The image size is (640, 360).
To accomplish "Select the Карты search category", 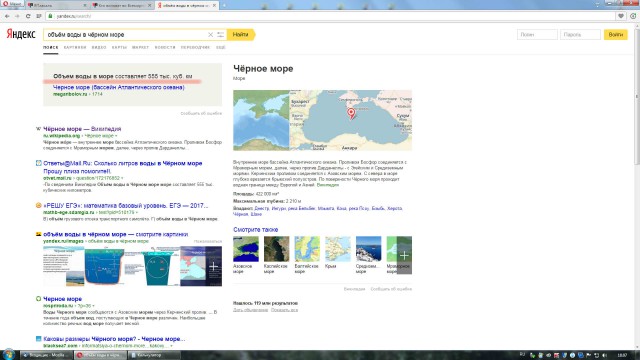I will [119, 47].
